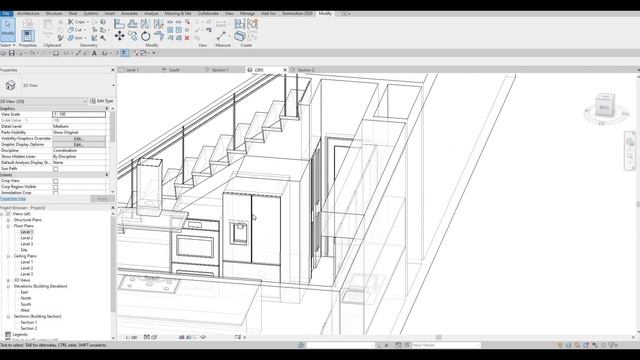The width and height of the screenshot is (640, 360).
Task: Select the North elevation in Project Browser
Action: (26, 298)
